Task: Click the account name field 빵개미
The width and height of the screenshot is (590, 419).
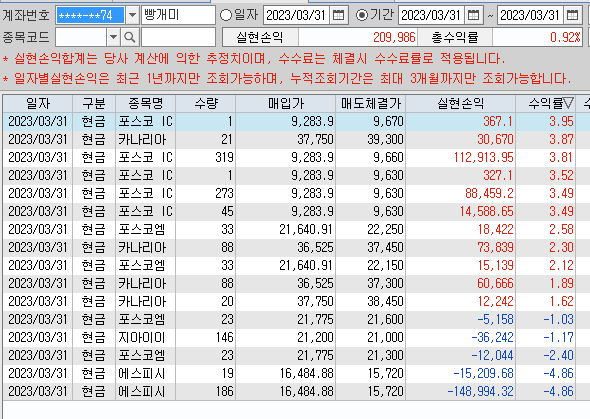Action: pyautogui.click(x=178, y=15)
